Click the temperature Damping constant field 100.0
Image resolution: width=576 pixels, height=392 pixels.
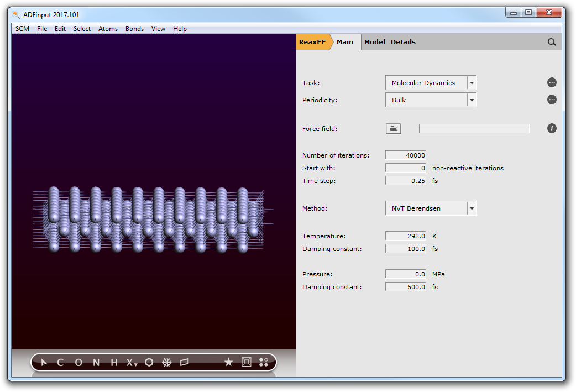point(406,249)
